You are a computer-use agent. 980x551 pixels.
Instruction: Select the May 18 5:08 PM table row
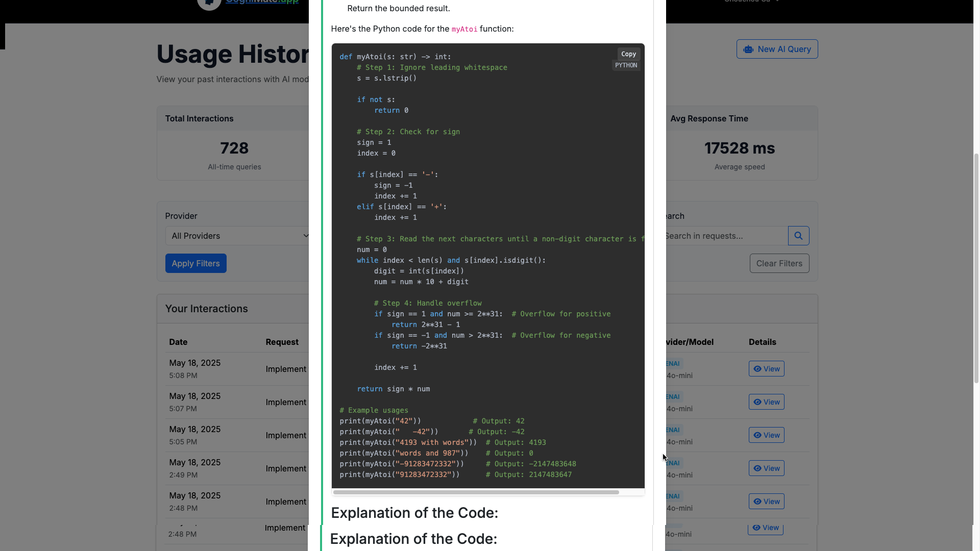(214, 369)
